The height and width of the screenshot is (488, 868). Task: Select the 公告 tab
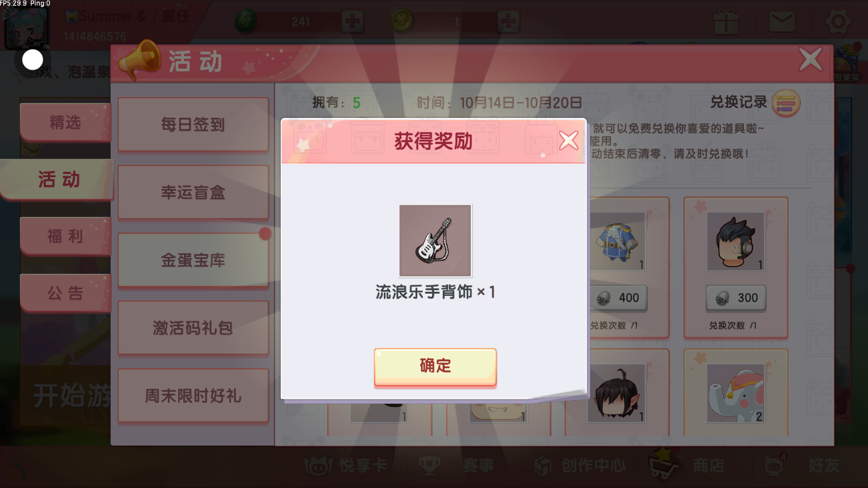coord(65,293)
